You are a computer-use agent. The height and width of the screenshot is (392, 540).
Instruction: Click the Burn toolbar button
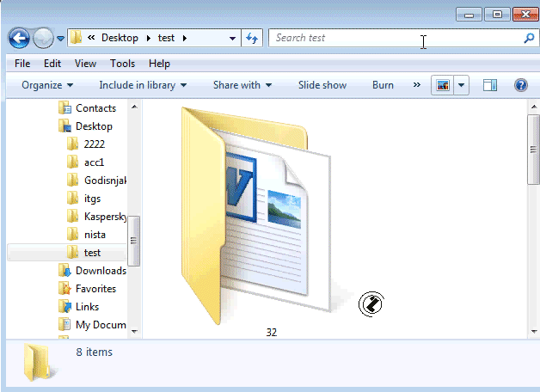click(x=383, y=85)
